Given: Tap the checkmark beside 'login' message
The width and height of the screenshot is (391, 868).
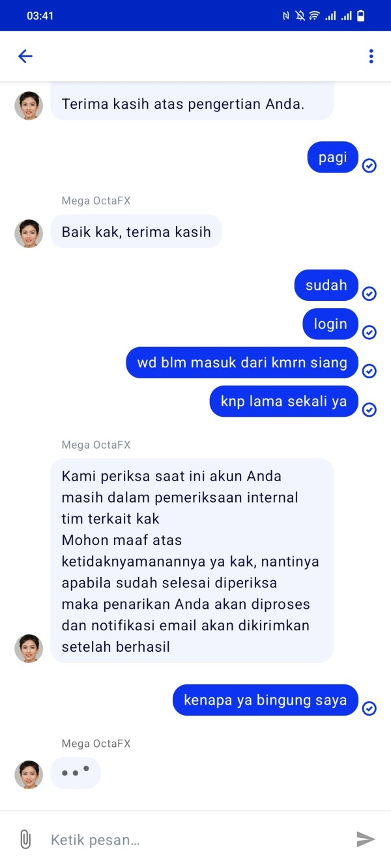Looking at the screenshot, I should pos(369,333).
